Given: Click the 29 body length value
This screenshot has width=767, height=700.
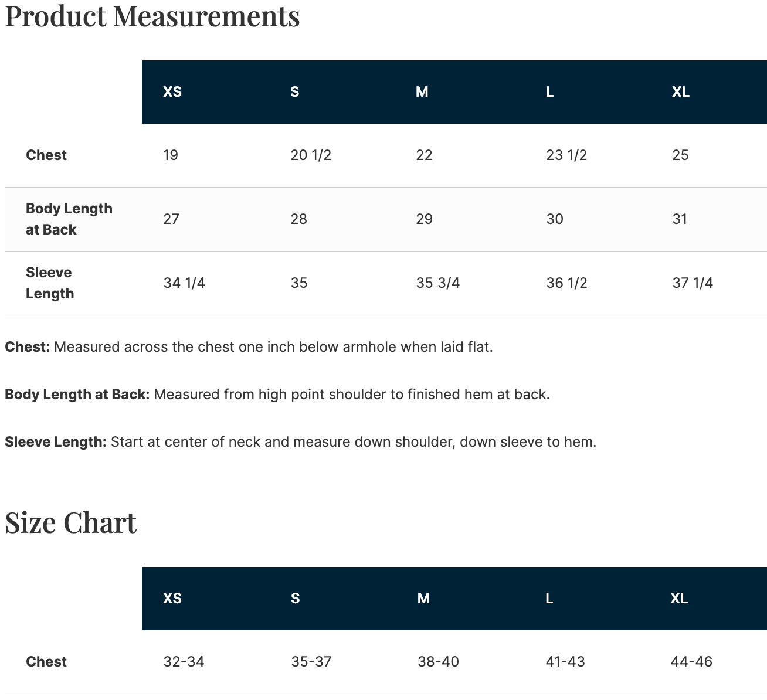Looking at the screenshot, I should (x=425, y=219).
